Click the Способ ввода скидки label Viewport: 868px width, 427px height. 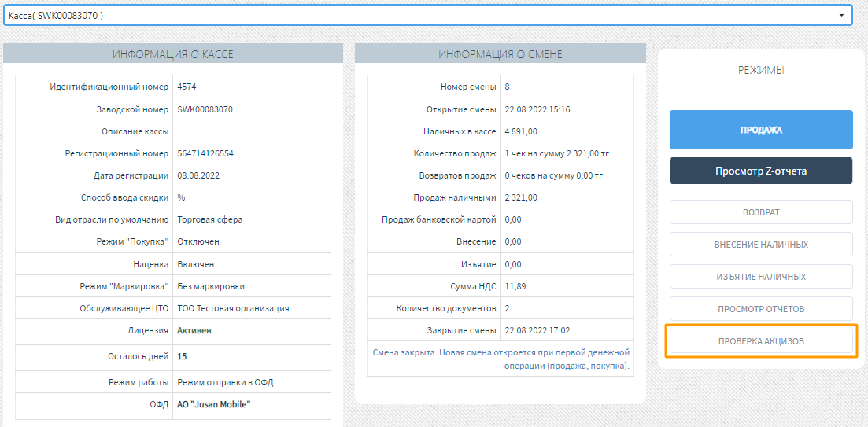124,197
